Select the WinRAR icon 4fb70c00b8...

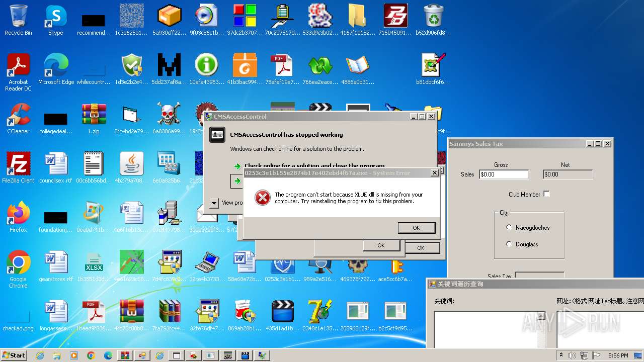131,316
